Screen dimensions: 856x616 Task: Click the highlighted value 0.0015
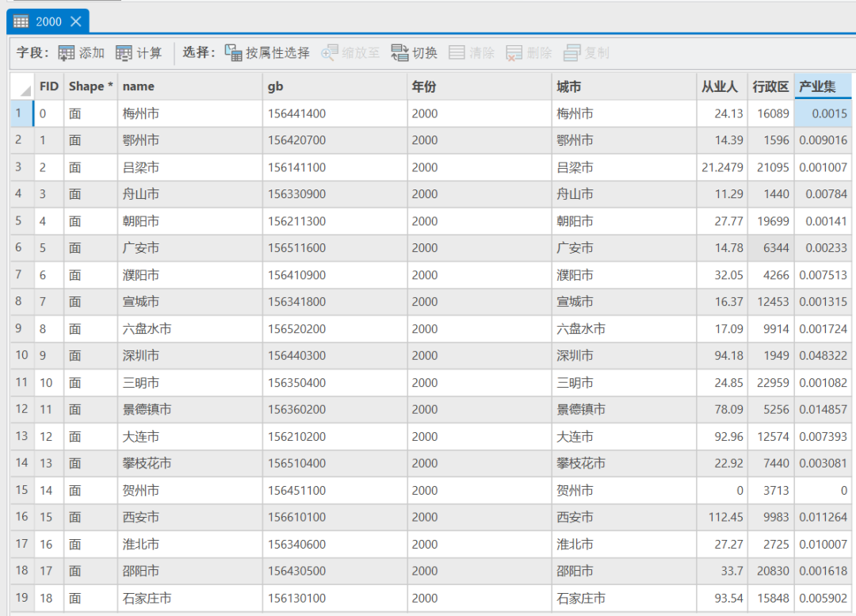point(823,113)
